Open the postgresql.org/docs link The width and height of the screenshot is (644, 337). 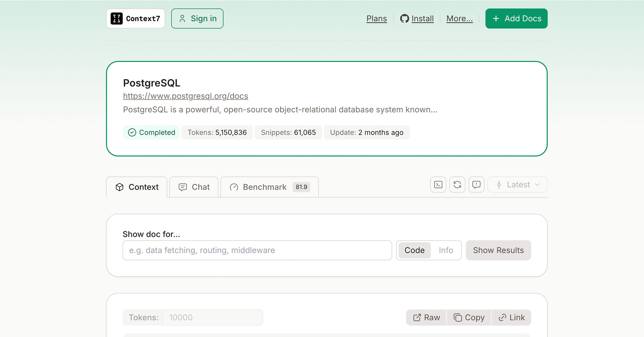[185, 96]
